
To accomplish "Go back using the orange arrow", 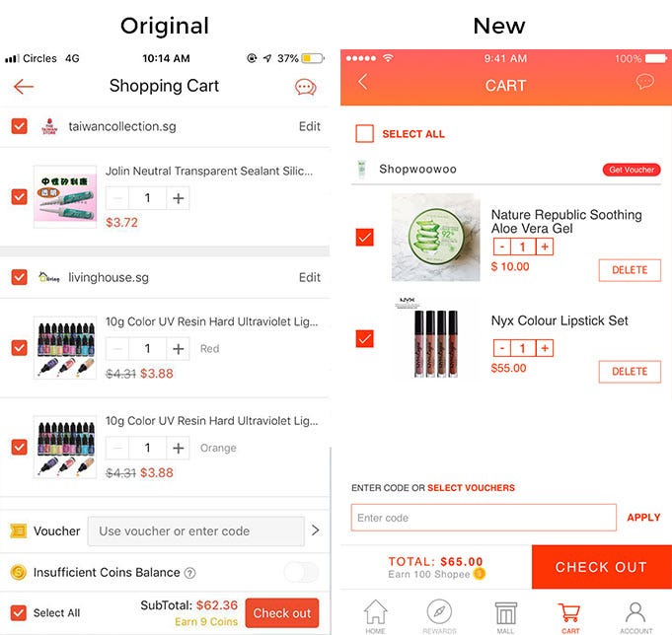I will point(24,87).
